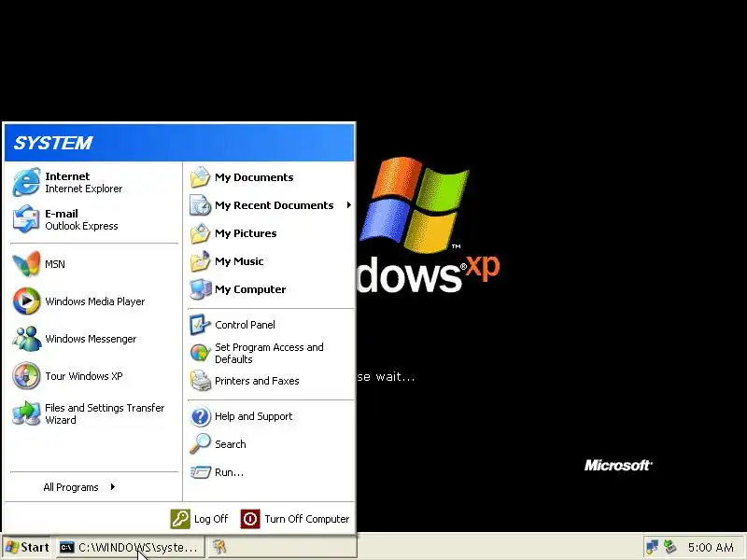
Task: Click the Start button
Action: (27, 547)
